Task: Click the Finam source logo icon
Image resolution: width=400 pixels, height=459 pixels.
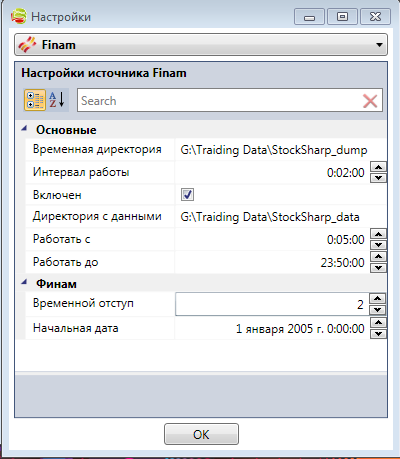Action: pyautogui.click(x=27, y=45)
